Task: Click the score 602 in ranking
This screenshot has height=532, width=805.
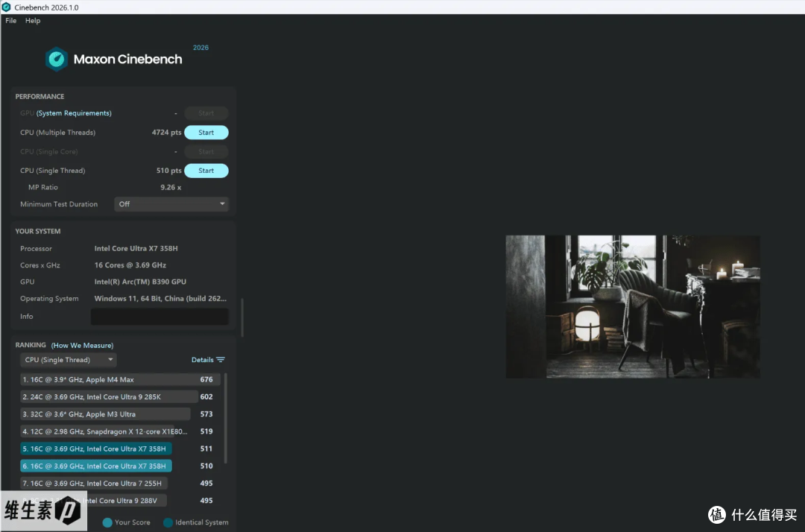Action: (x=206, y=396)
